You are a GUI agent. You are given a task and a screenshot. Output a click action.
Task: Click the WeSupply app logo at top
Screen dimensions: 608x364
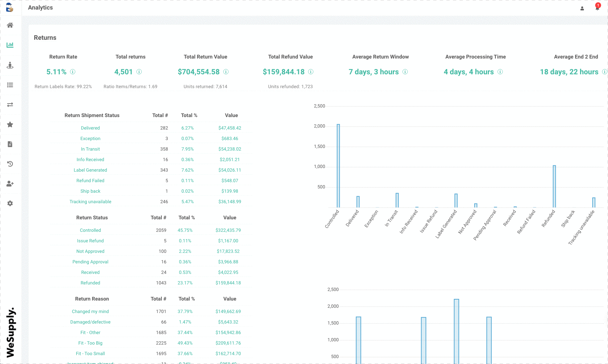10,8
